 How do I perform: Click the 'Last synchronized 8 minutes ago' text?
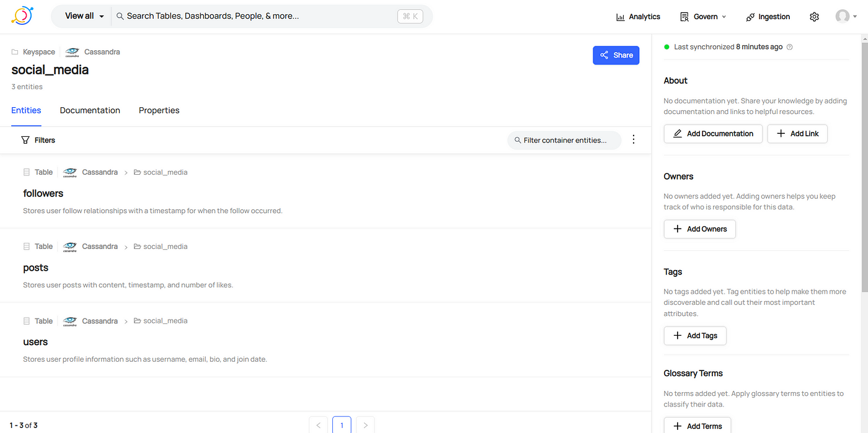pos(728,47)
